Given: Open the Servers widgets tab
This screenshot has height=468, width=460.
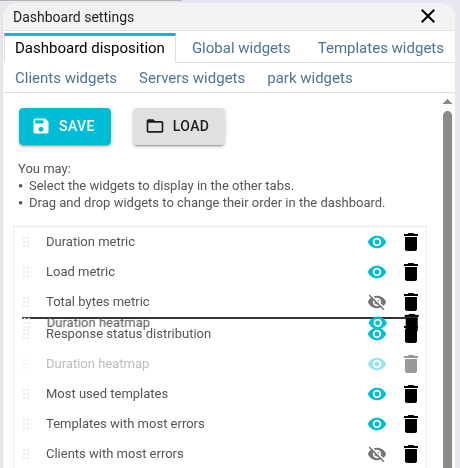Looking at the screenshot, I should pos(192,78).
